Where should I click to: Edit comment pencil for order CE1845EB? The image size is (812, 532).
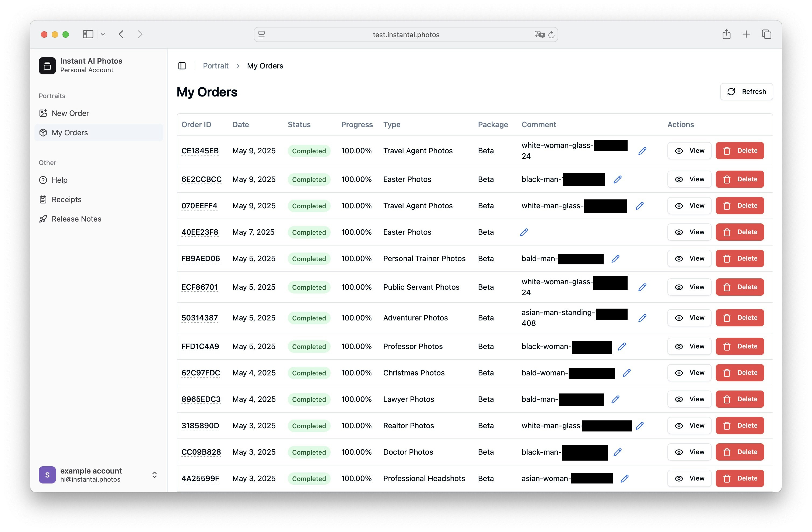(x=642, y=151)
